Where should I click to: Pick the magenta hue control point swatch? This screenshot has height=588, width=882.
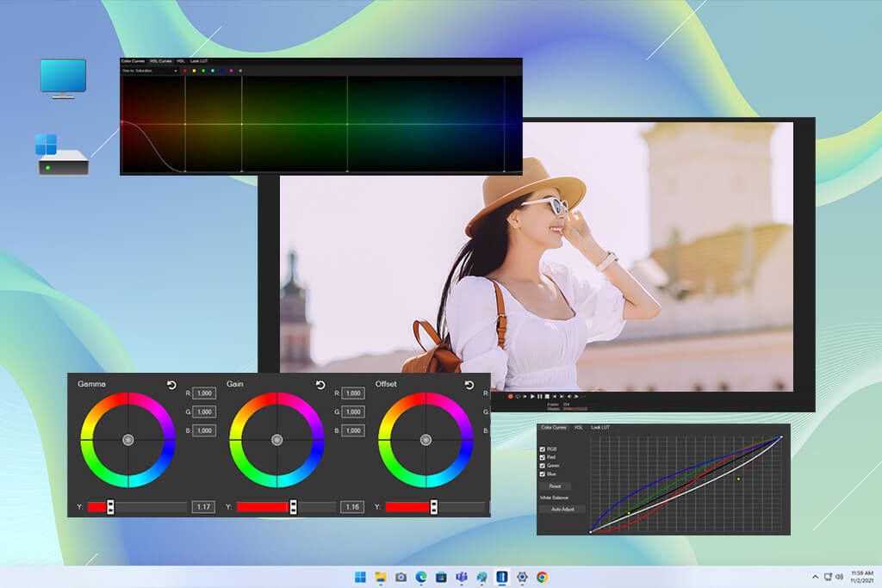(231, 71)
